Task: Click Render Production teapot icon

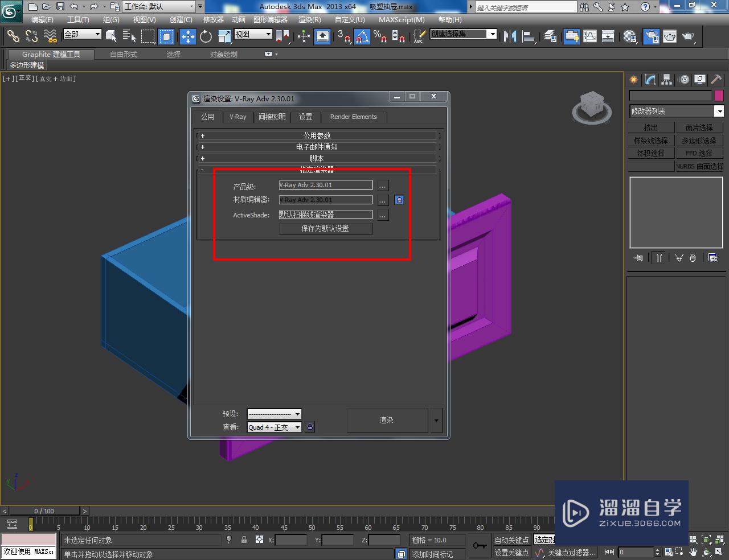Action: point(689,36)
